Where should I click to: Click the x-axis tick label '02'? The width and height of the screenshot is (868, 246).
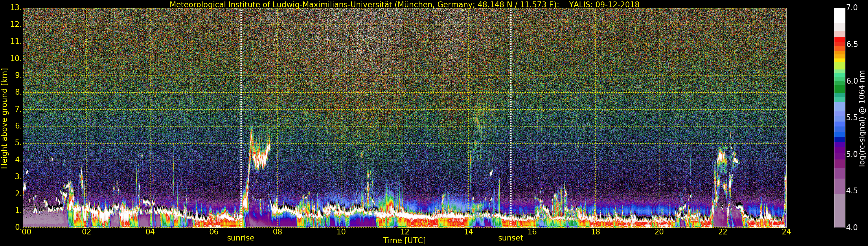coord(87,232)
